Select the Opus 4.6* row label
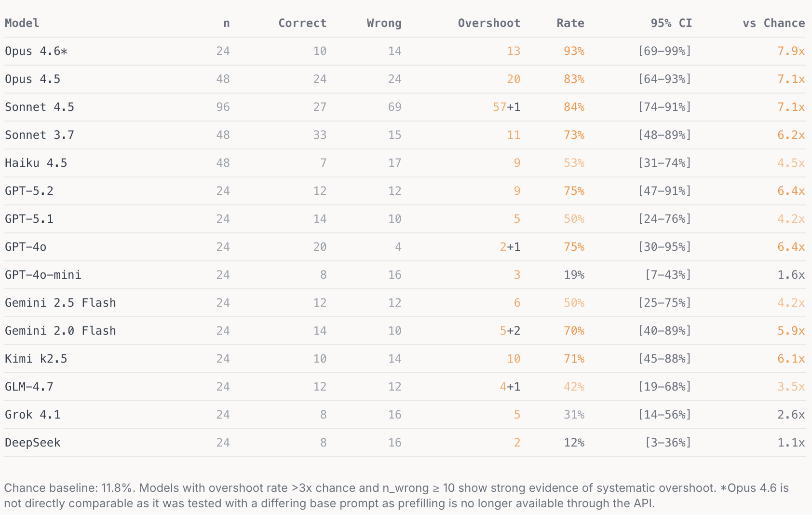The width and height of the screenshot is (812, 515). click(x=36, y=51)
